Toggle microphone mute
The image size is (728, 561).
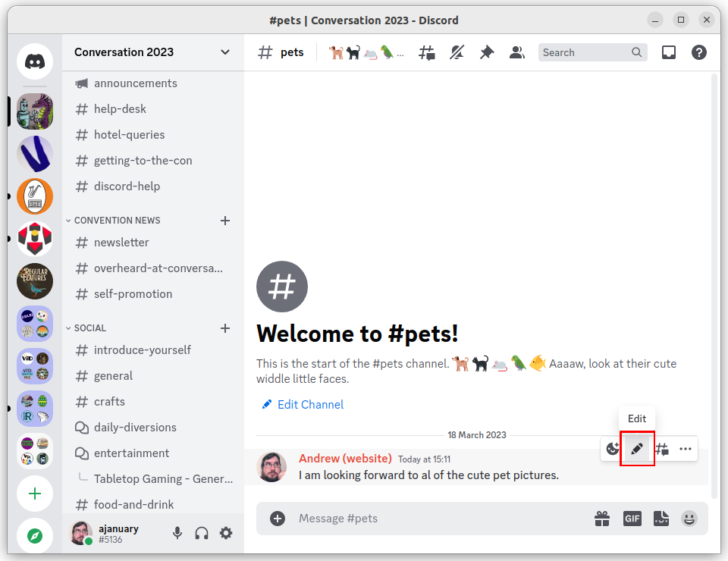pyautogui.click(x=177, y=533)
